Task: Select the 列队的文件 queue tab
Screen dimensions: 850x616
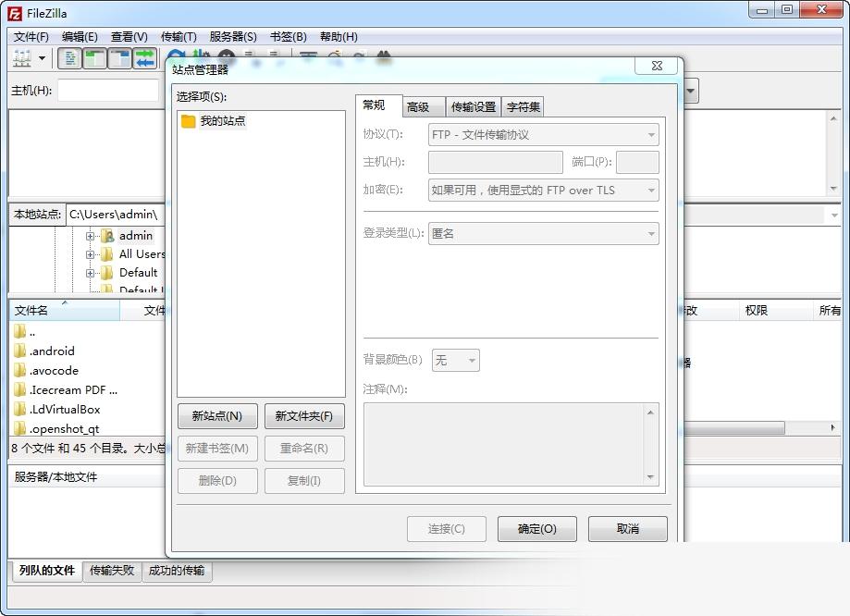Action: click(x=46, y=571)
